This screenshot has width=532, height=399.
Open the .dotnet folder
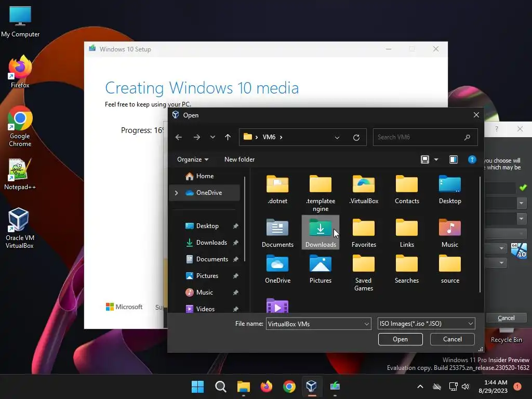coord(277,189)
